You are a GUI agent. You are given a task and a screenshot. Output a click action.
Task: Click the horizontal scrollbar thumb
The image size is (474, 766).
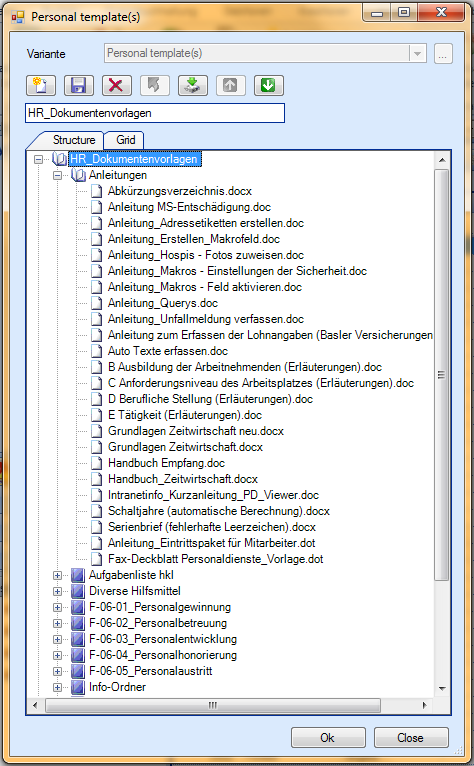coord(213,705)
